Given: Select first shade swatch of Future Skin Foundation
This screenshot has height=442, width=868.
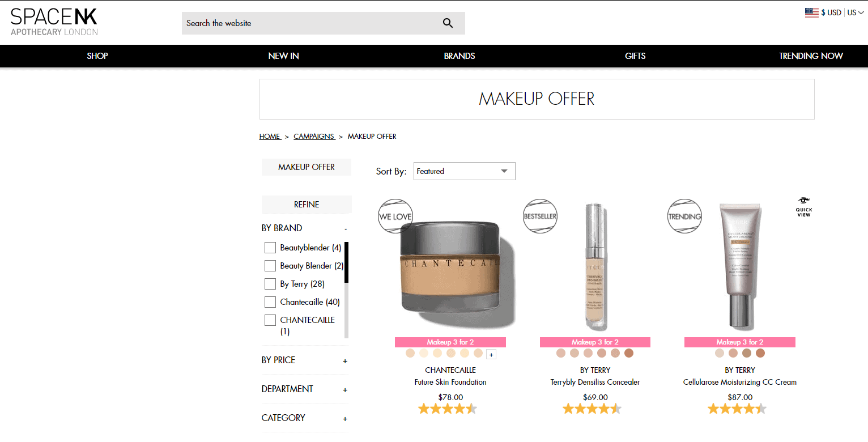Looking at the screenshot, I should [410, 353].
